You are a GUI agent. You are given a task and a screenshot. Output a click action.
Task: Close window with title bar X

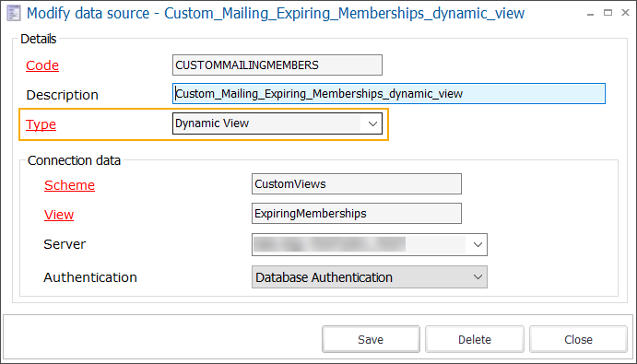pos(626,13)
